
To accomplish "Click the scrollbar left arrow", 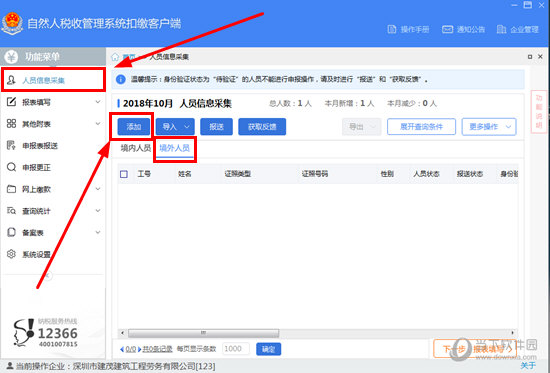I will pyautogui.click(x=122, y=333).
